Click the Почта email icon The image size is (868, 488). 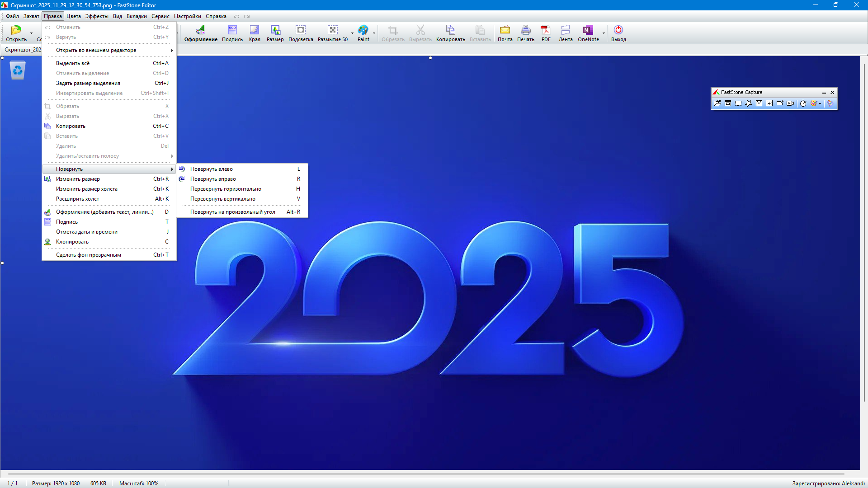(505, 33)
